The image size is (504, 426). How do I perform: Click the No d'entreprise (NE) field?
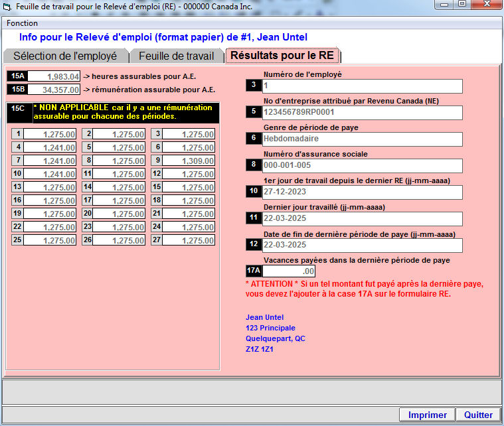pyautogui.click(x=363, y=112)
